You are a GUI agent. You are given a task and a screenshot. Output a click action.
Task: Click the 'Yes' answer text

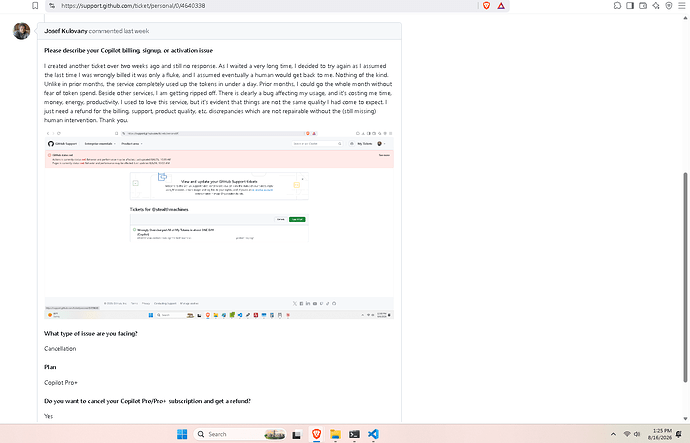(x=48, y=416)
